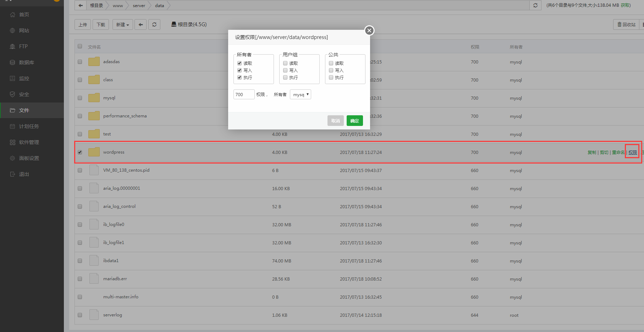Click the monitor icon beside 监控
Image resolution: width=644 pixels, height=332 pixels.
click(x=12, y=78)
